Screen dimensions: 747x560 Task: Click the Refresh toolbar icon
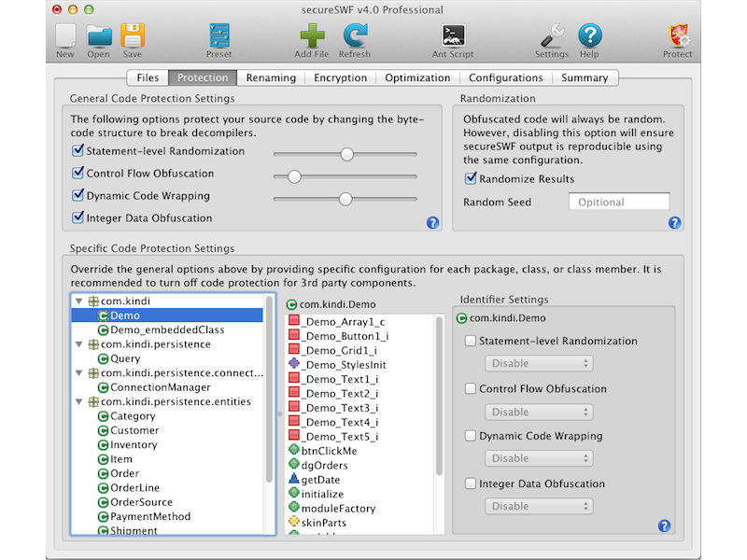point(354,36)
